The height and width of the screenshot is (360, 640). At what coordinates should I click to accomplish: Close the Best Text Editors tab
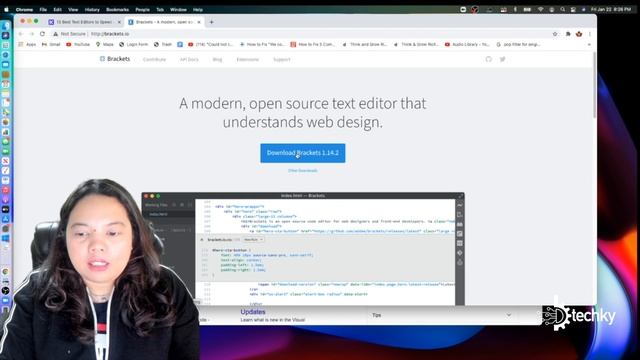click(x=119, y=22)
